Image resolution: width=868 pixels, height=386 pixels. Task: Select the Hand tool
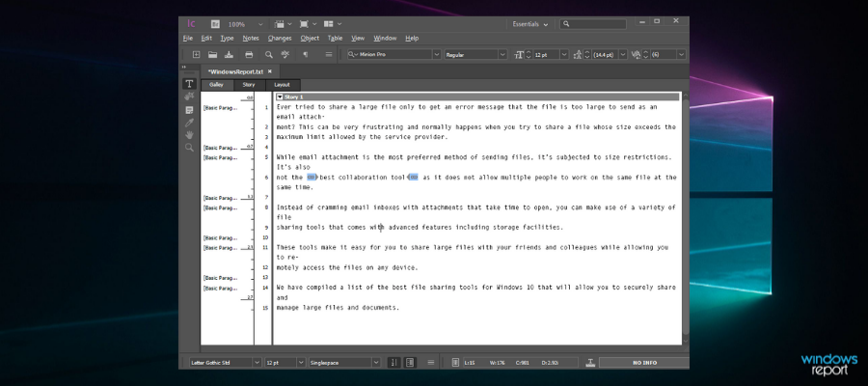(190, 135)
